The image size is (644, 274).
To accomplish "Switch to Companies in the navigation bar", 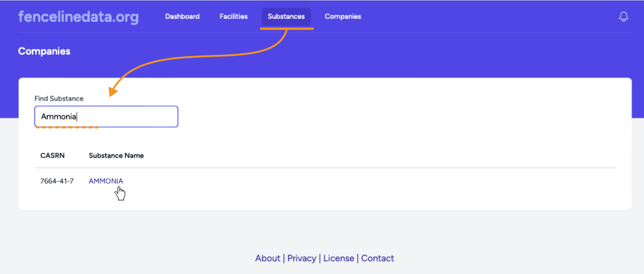I will (x=343, y=16).
